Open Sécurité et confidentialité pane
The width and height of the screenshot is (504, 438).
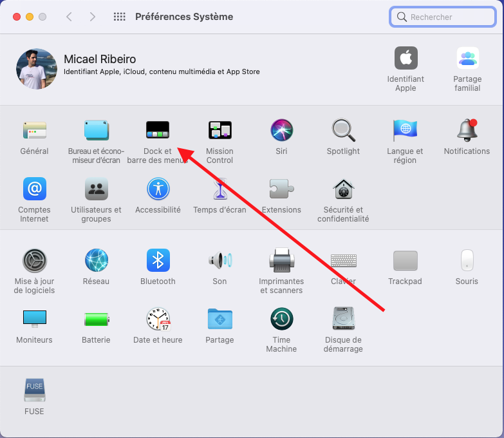click(x=343, y=189)
